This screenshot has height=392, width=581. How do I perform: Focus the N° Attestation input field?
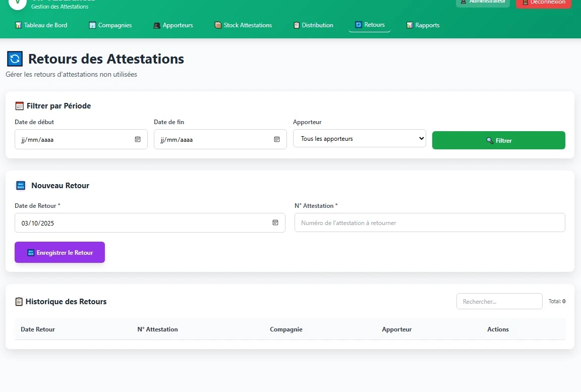tap(429, 222)
